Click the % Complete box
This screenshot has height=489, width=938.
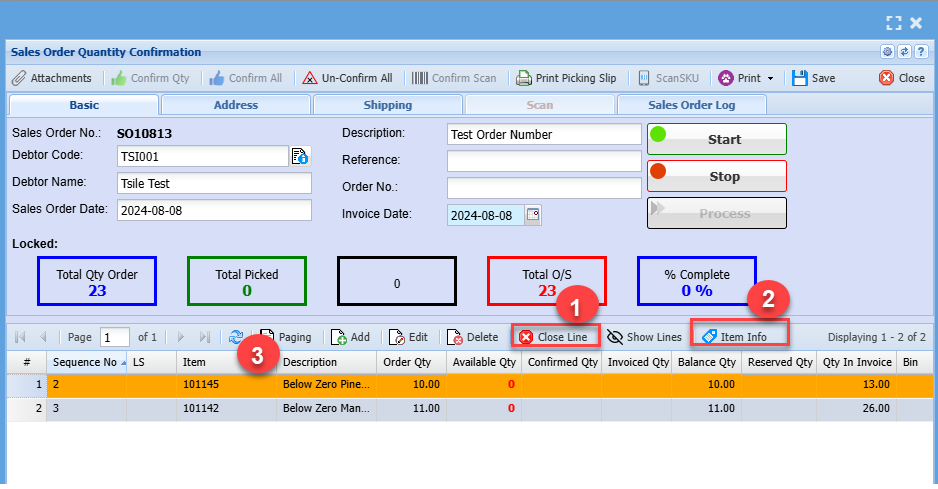tap(697, 281)
